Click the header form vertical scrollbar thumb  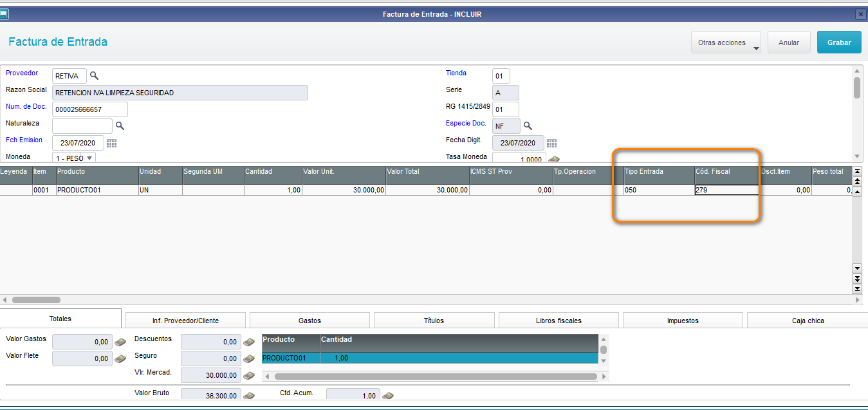coord(857,87)
